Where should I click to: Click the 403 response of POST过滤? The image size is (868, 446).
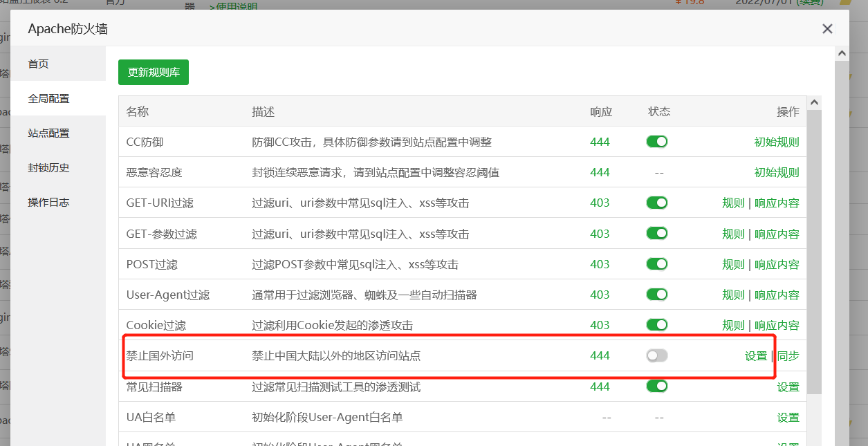click(x=600, y=264)
